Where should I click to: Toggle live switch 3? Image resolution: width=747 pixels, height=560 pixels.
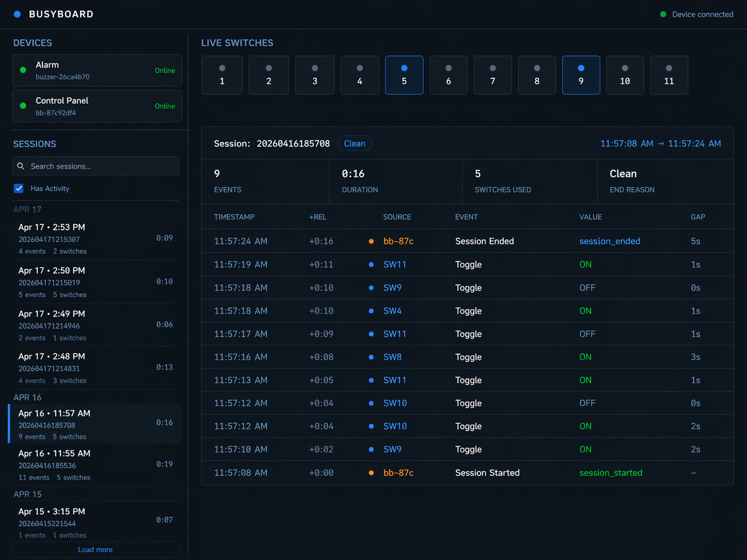click(x=315, y=75)
